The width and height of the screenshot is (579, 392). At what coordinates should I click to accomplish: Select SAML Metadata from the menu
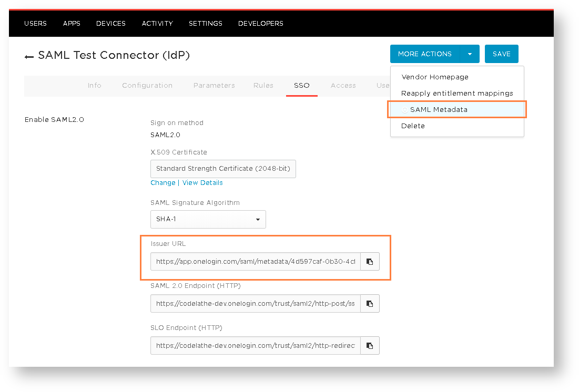[438, 110]
